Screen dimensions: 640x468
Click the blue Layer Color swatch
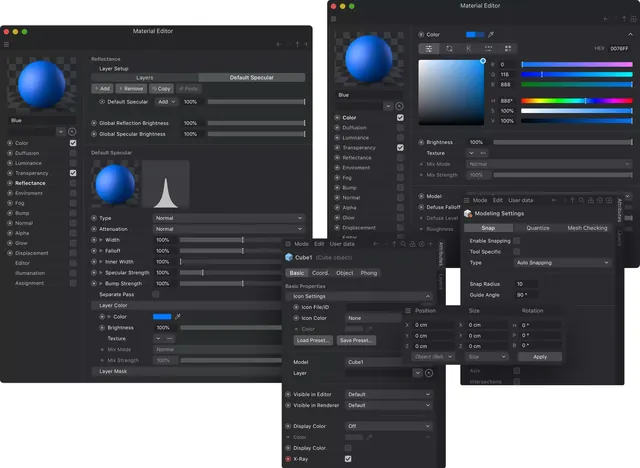[162, 317]
